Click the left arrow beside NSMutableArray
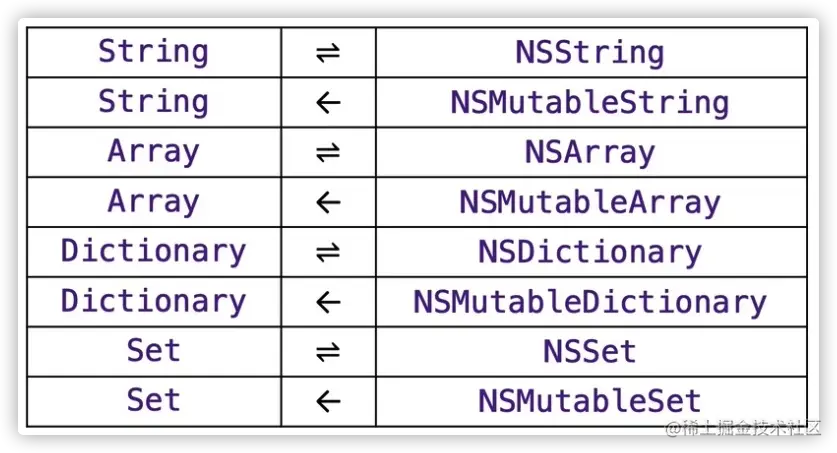 pos(328,202)
